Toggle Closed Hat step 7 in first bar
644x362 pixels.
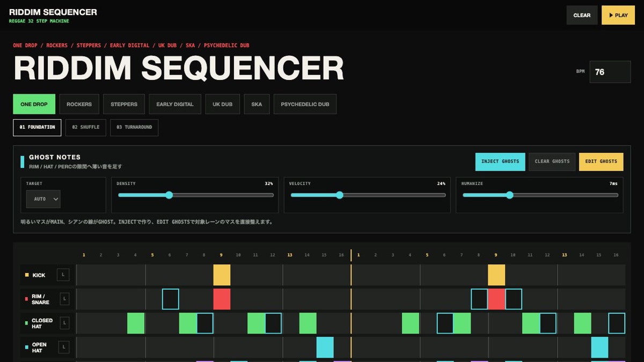(x=188, y=323)
